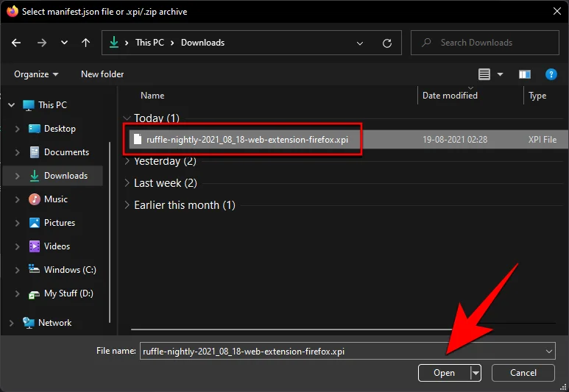This screenshot has height=392, width=569.
Task: Open Windows (C:) drive
Action: 70,270
